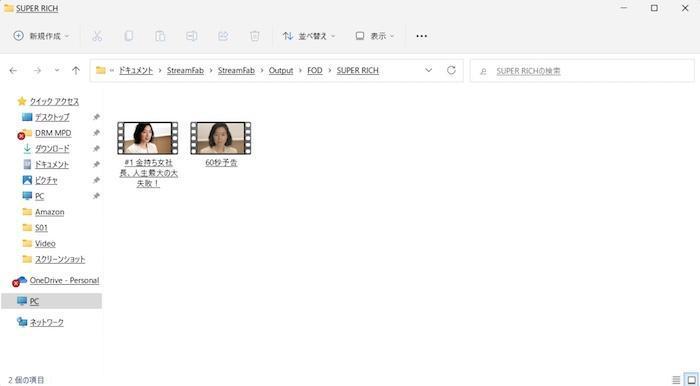Open pinned PC under quick access
This screenshot has width=700, height=386.
pos(39,196)
